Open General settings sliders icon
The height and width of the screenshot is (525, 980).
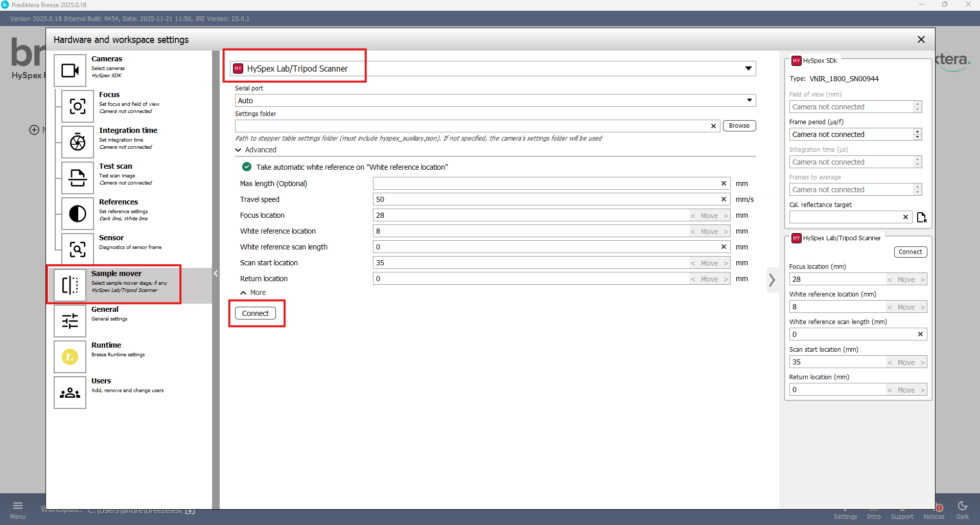(70, 321)
